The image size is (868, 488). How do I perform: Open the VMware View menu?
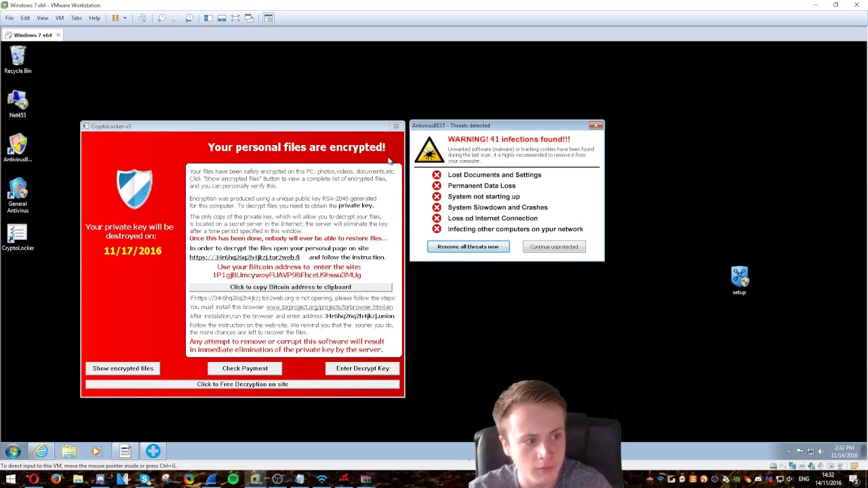pyautogui.click(x=42, y=18)
